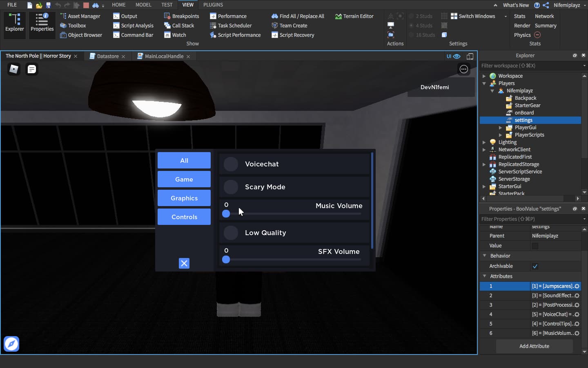This screenshot has height=368, width=588.
Task: Toggle the Voicechat setting
Action: click(231, 164)
